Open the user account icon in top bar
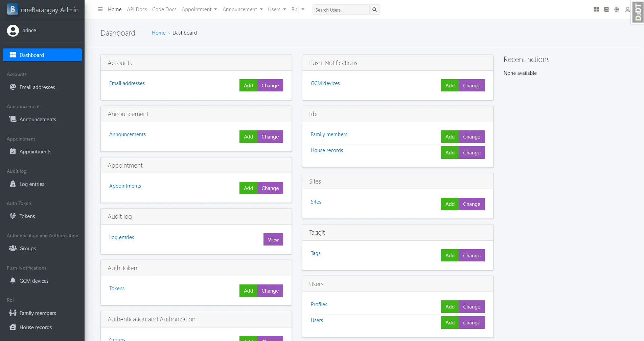Screen dimensions: 644x341 627,9
